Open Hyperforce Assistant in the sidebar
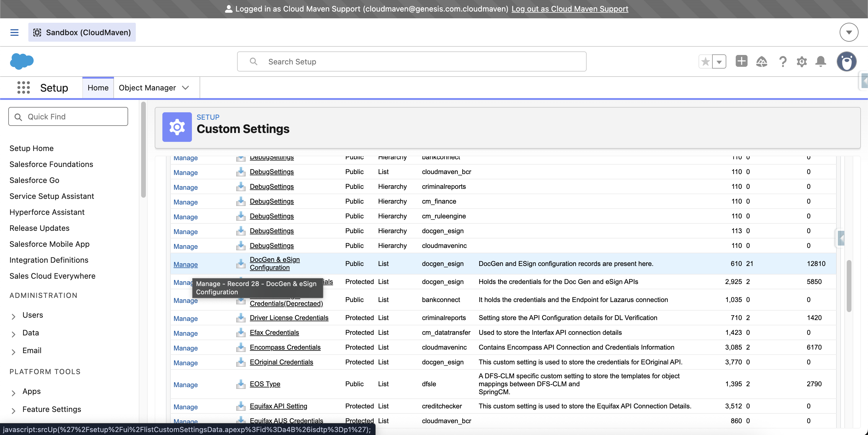 coord(47,212)
